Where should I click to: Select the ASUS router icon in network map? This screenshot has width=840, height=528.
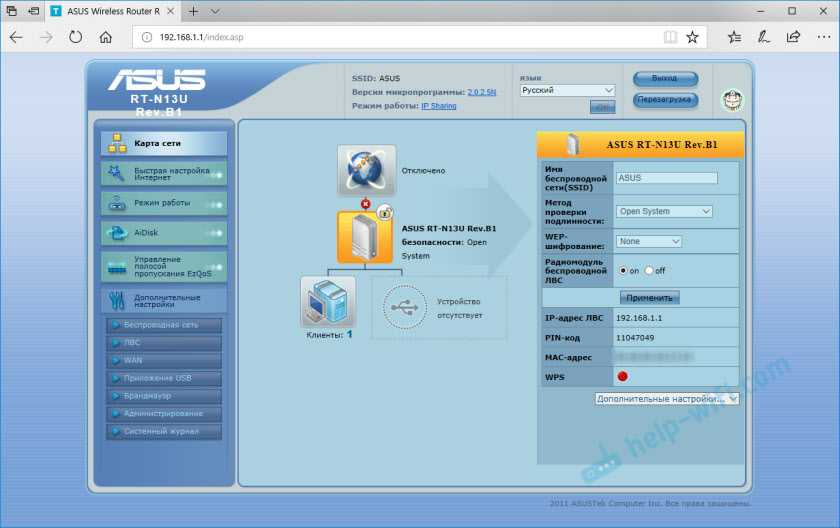365,237
